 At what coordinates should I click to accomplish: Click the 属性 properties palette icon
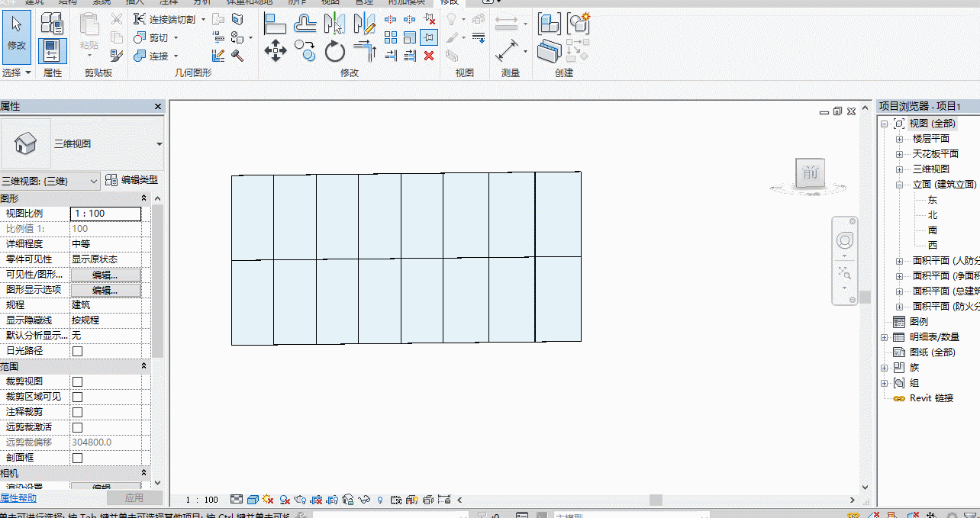53,51
